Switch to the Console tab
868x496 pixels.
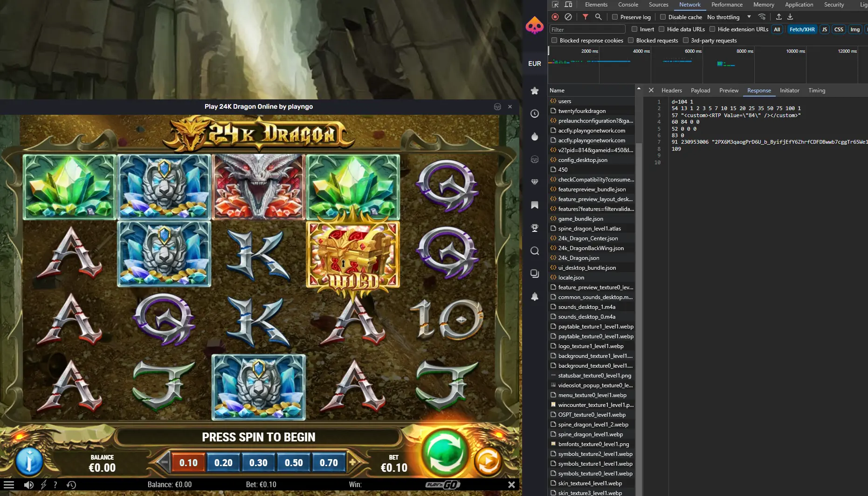click(628, 5)
